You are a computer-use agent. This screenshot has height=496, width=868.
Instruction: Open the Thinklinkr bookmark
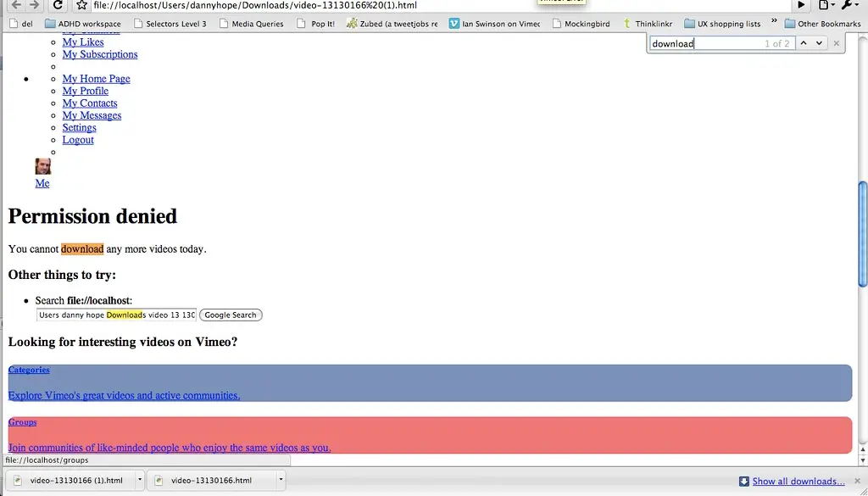pos(648,24)
